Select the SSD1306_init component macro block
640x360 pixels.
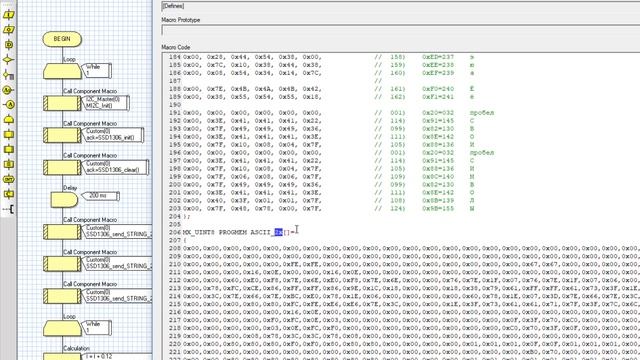(62, 135)
